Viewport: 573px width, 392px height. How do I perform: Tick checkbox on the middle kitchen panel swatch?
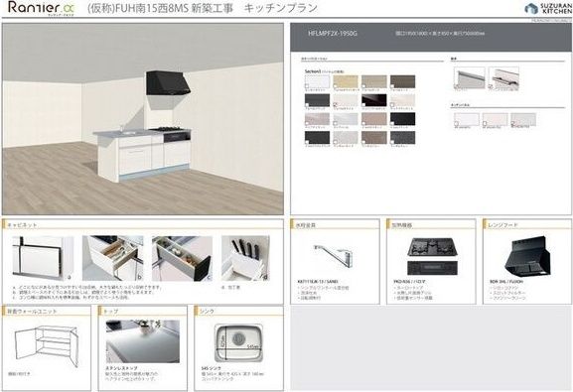pyautogui.click(x=485, y=124)
